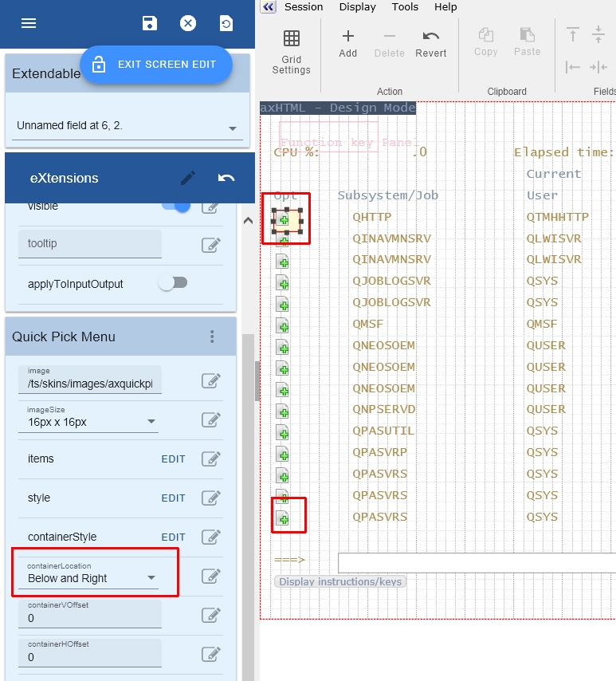Click the pencil edit icon in eXtensions

tap(188, 178)
